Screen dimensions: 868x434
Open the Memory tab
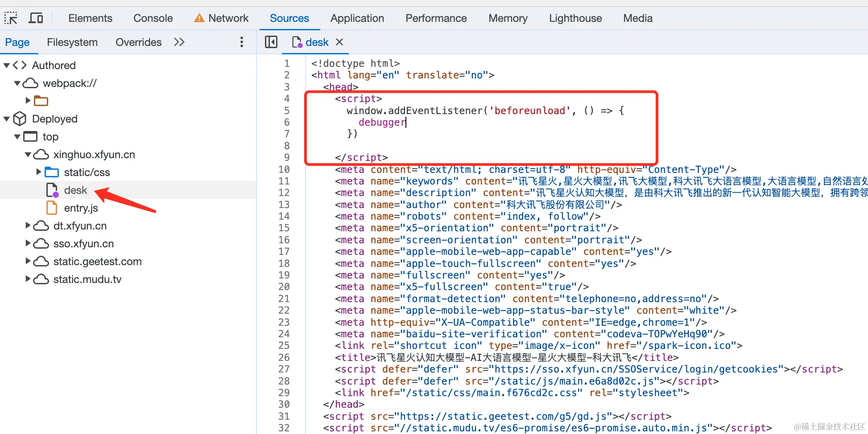click(508, 18)
